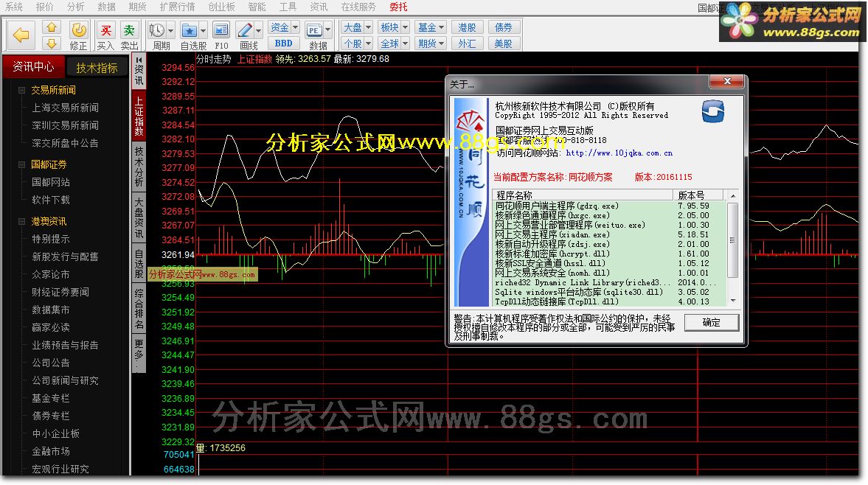This screenshot has width=868, height=485.
Task: Click the 美股 button
Action: click(504, 43)
